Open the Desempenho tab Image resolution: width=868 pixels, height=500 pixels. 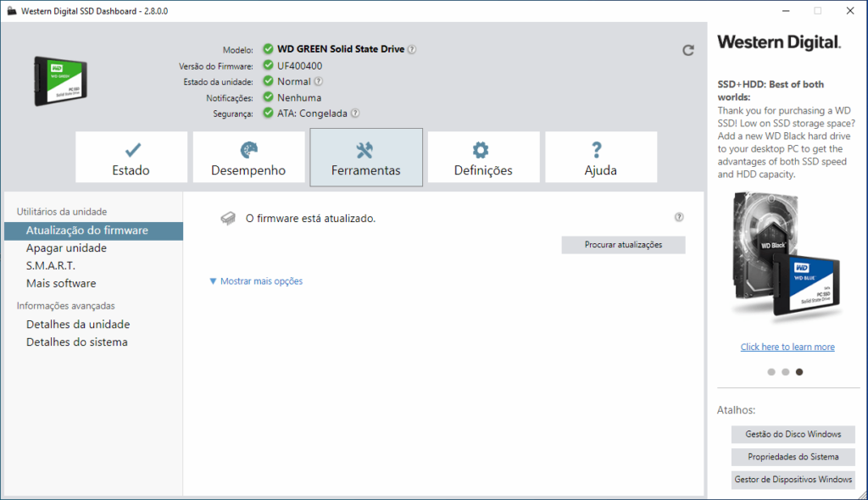(x=248, y=158)
